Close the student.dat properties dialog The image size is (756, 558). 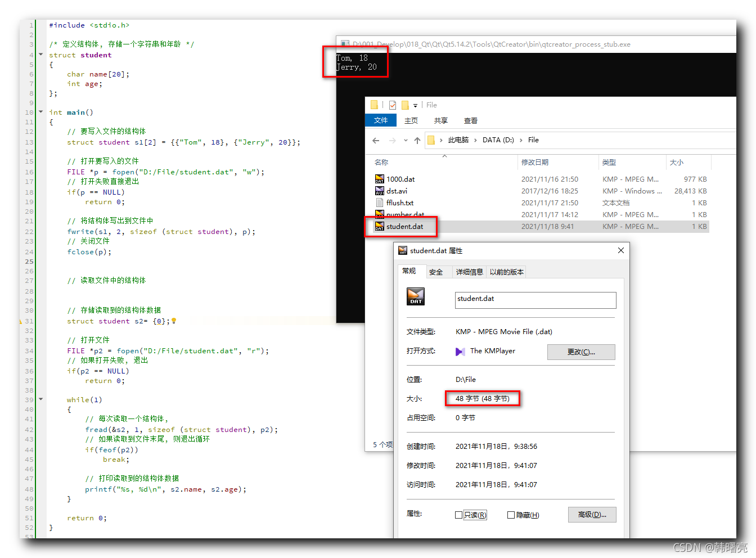tap(621, 250)
